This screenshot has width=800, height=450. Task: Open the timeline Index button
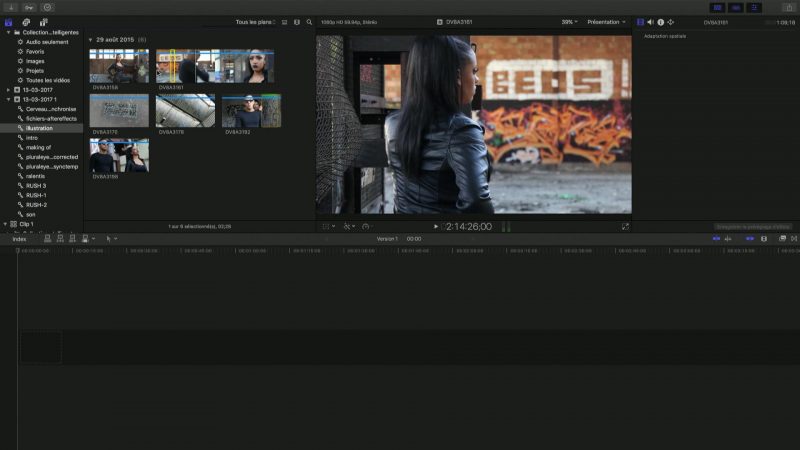(x=19, y=239)
